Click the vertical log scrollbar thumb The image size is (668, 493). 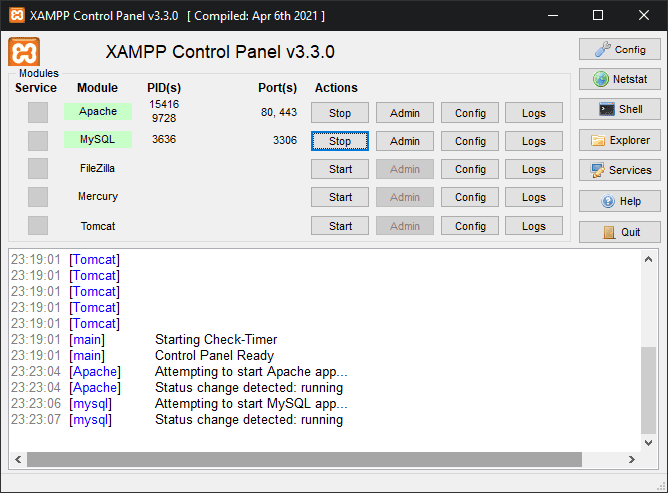[x=648, y=390]
